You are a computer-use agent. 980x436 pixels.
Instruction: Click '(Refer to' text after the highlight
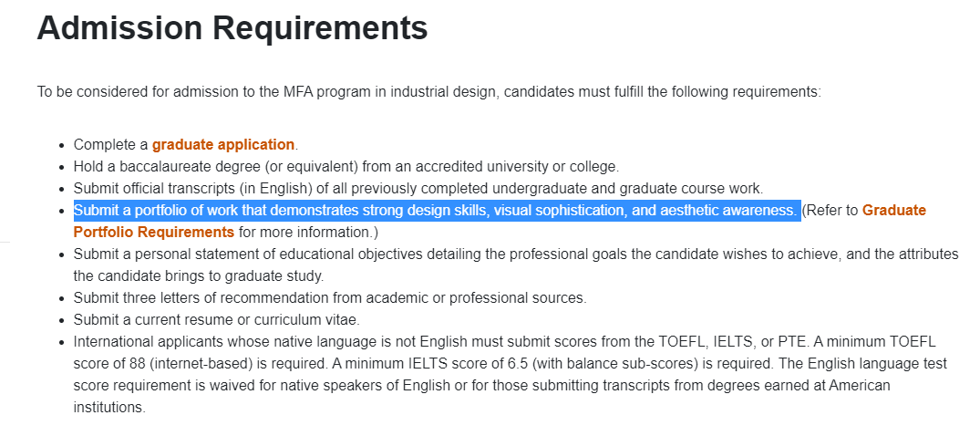[830, 211]
